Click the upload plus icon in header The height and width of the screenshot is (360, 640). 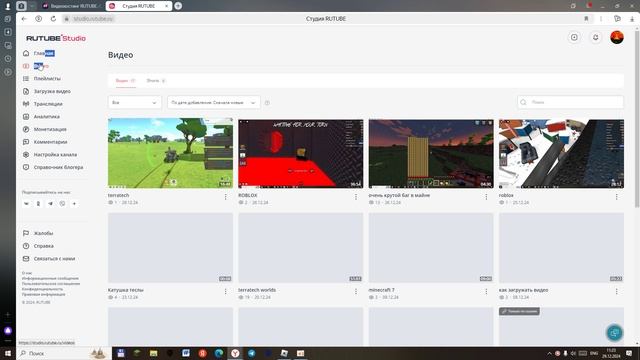(x=574, y=38)
